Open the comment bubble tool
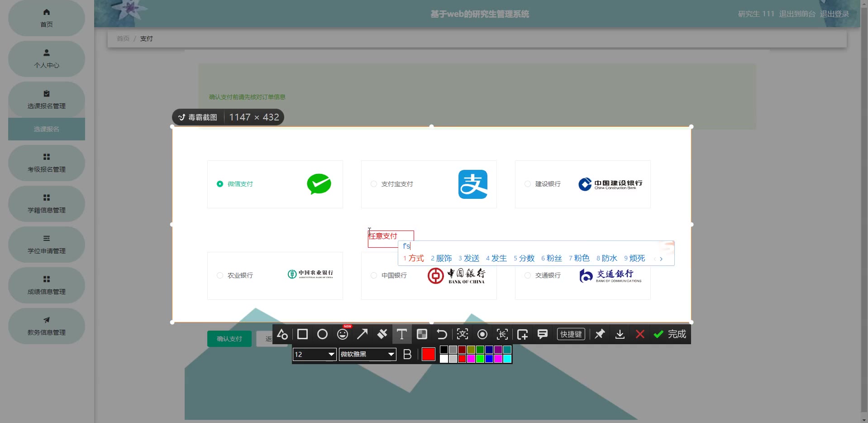This screenshot has width=868, height=423. [543, 334]
